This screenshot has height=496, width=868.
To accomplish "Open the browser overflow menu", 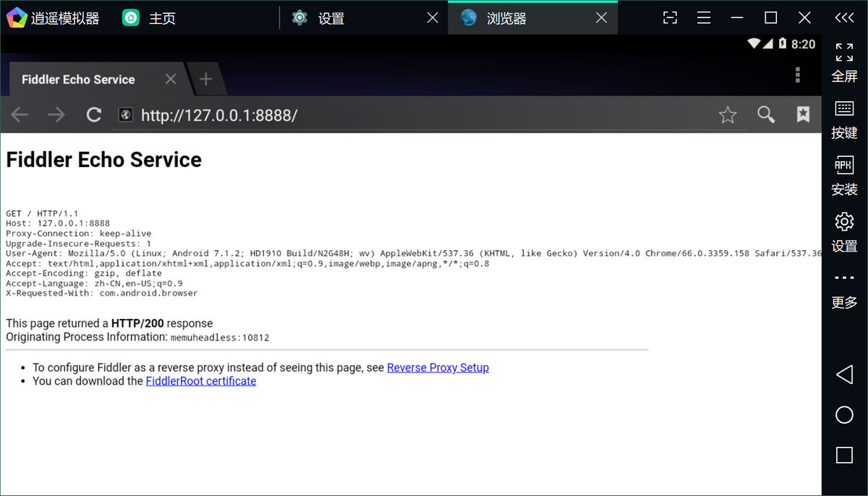I will pyautogui.click(x=798, y=74).
